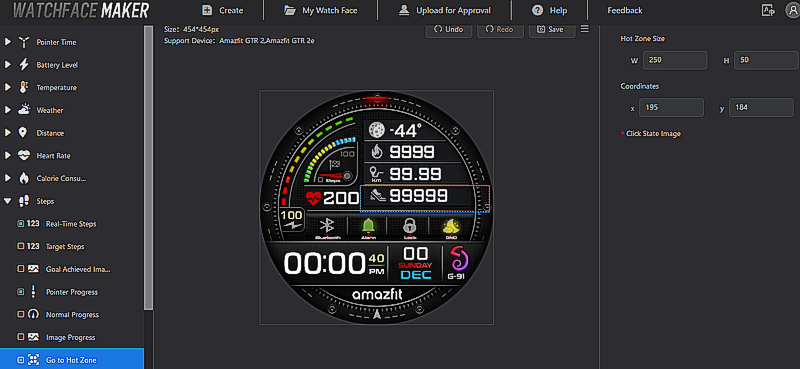This screenshot has height=369, width=800.
Task: Click the Real-Time Steps 123 icon
Action: 33,224
